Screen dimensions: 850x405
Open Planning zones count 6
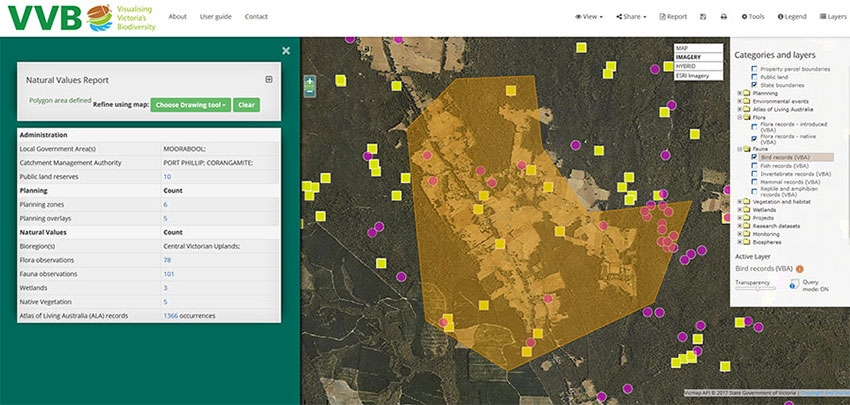click(x=165, y=205)
